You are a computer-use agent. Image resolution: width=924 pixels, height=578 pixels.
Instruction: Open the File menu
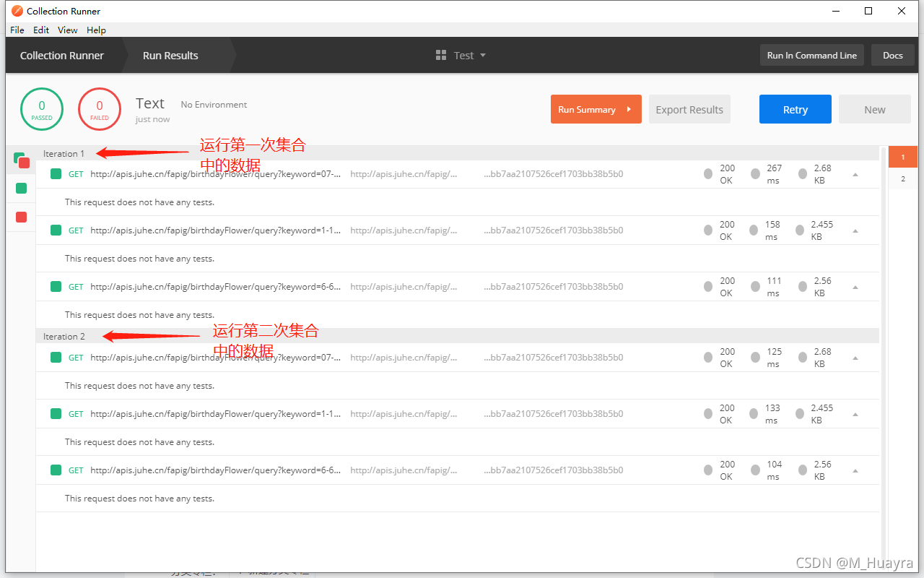[x=17, y=30]
